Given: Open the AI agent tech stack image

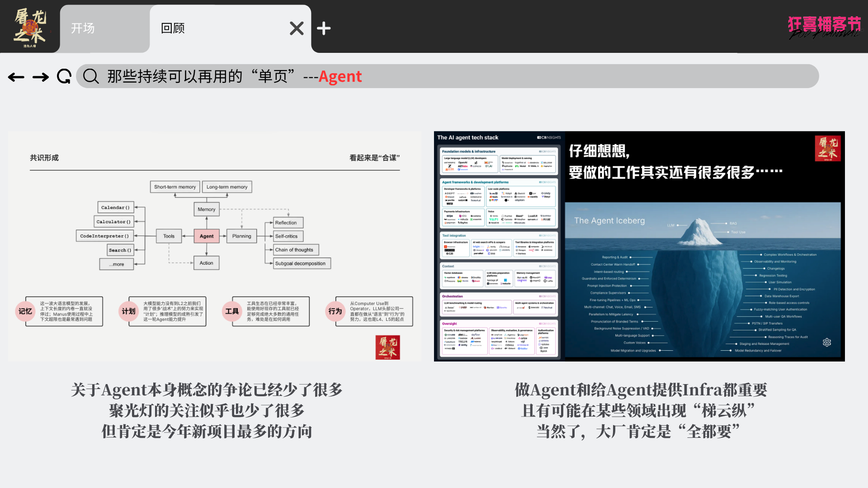Looking at the screenshot, I should (x=499, y=246).
